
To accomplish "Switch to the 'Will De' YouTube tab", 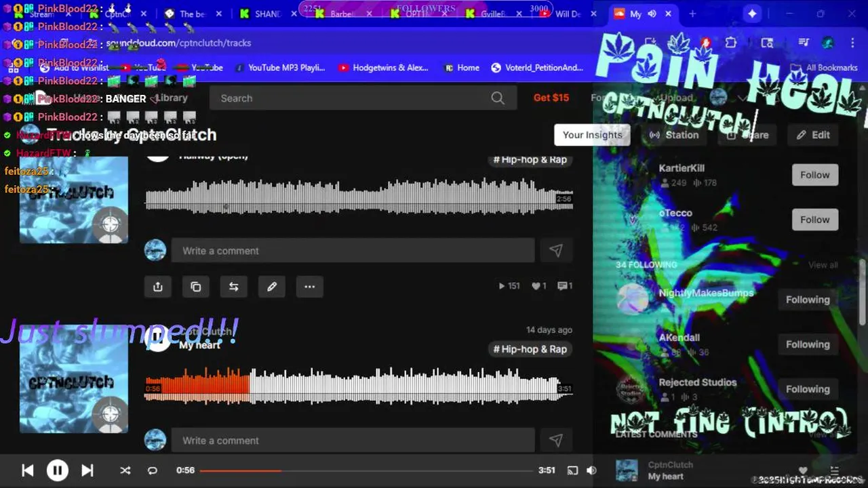I will tap(567, 14).
